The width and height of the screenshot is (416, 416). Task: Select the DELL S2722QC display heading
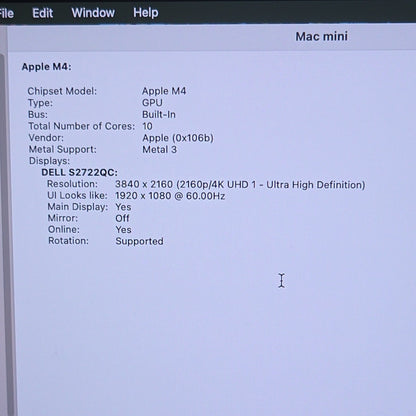coord(80,172)
